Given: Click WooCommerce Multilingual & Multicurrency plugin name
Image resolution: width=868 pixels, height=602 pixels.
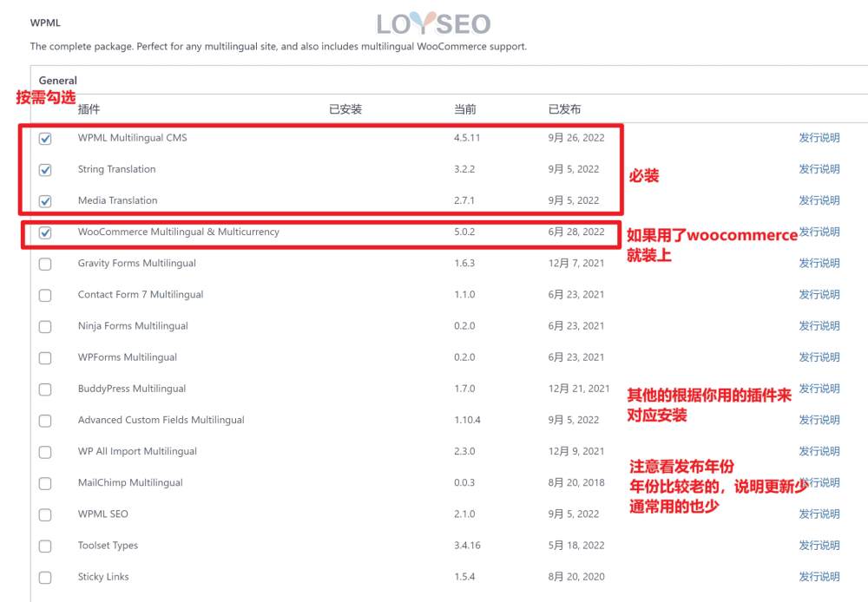Looking at the screenshot, I should click(178, 232).
